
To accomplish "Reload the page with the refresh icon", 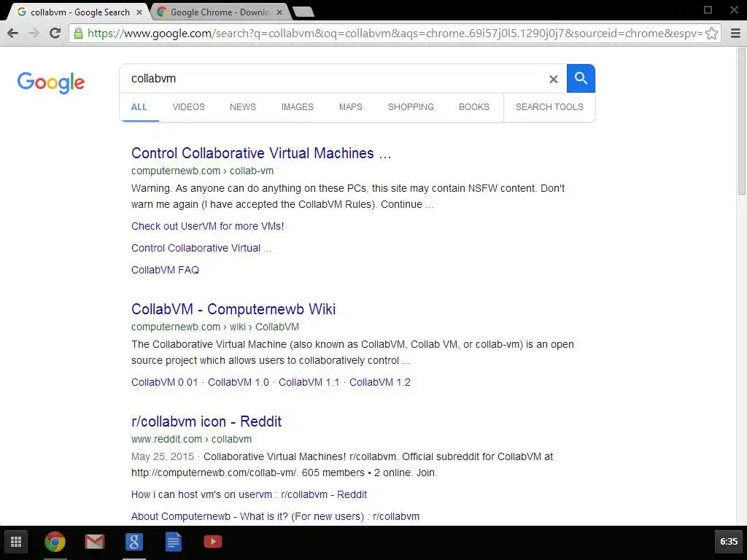I will [x=55, y=33].
